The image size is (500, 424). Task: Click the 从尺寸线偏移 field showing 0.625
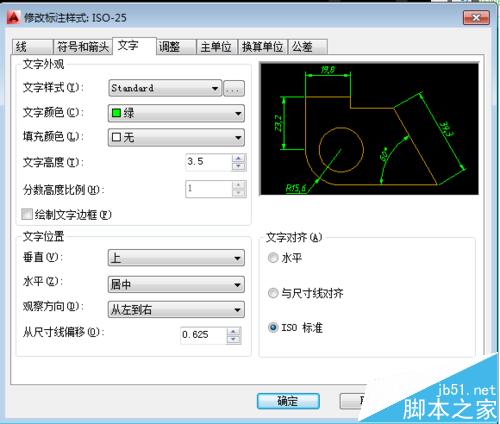point(204,335)
